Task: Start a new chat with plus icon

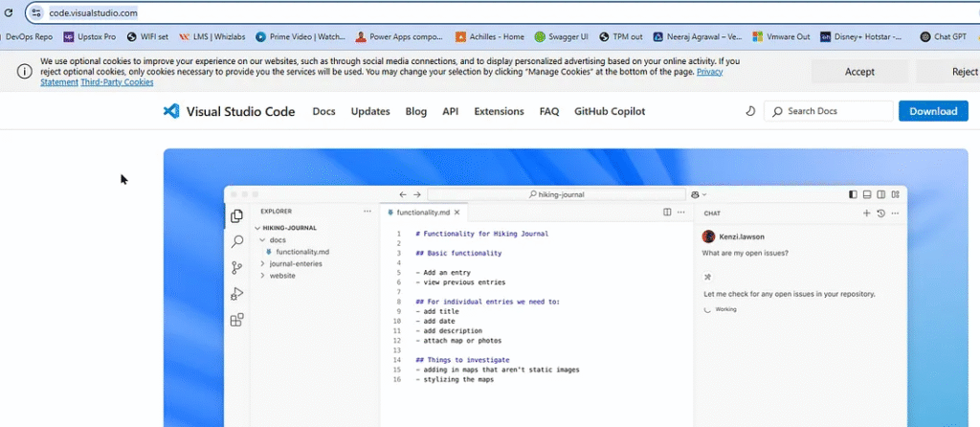Action: pyautogui.click(x=866, y=213)
